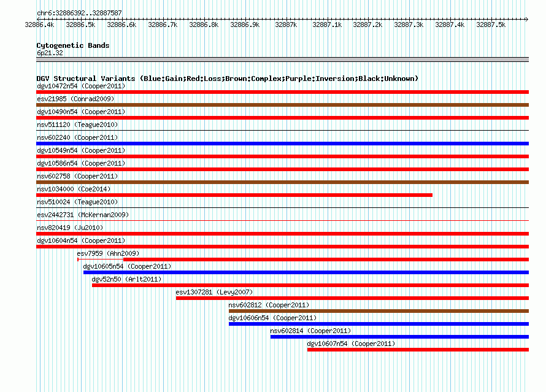Open the dgv10607n54 (Cooper2011) variant label
This screenshot has height=392, width=546.
pos(351,344)
